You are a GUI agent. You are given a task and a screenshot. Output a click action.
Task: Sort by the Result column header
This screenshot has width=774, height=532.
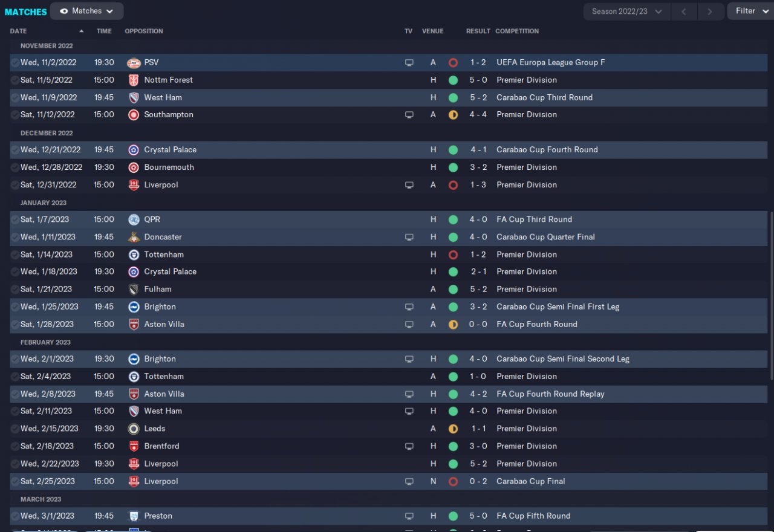(x=478, y=31)
